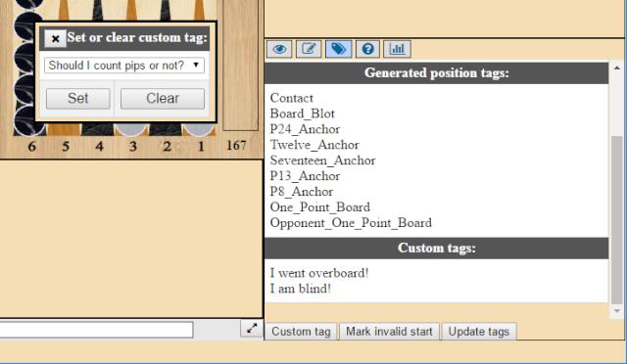Image resolution: width=627 pixels, height=364 pixels.
Task: Open the edit pencil icon panel
Action: (x=309, y=49)
